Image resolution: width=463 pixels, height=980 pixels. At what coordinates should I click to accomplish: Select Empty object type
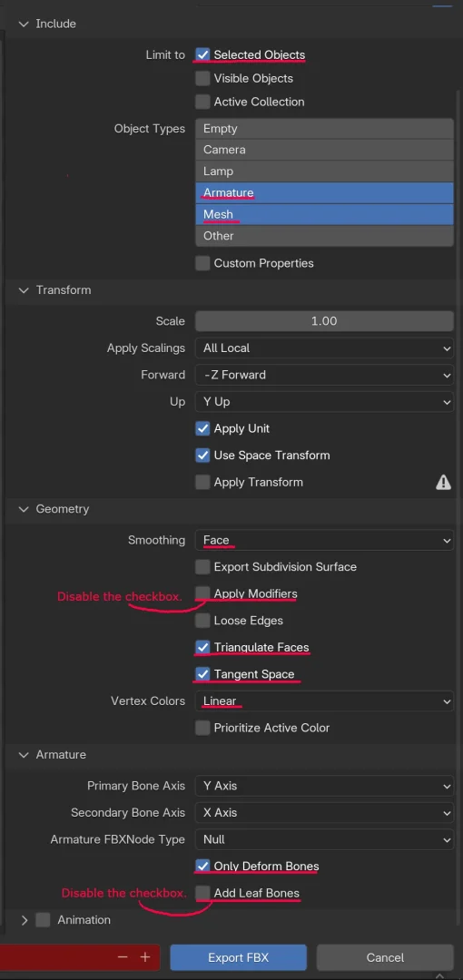(x=324, y=128)
